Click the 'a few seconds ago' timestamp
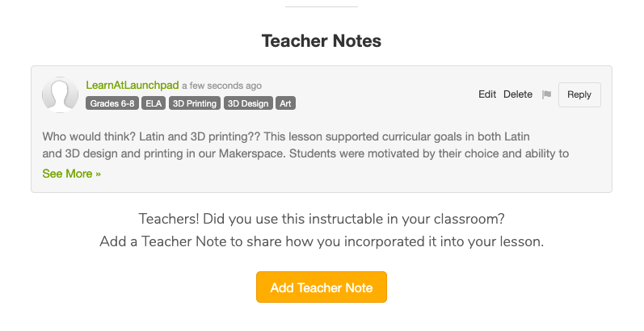The width and height of the screenshot is (644, 331). 221,86
